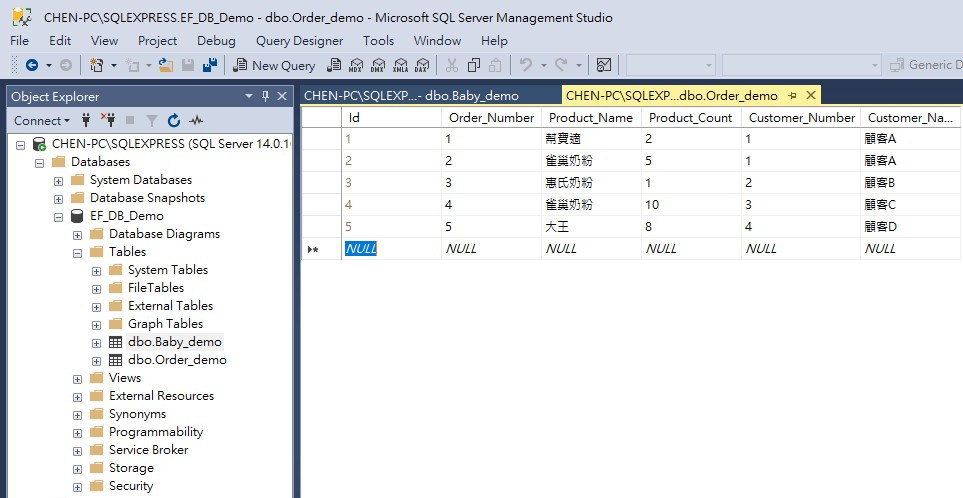Open the Connect dropdown in Object Explorer
Viewport: 963px width, 498px height.
(41, 120)
